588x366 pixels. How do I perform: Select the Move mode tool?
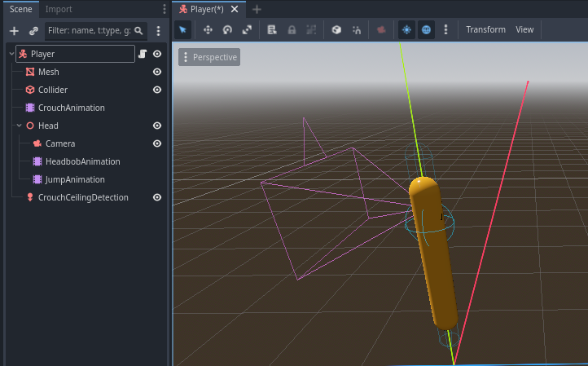(208, 29)
